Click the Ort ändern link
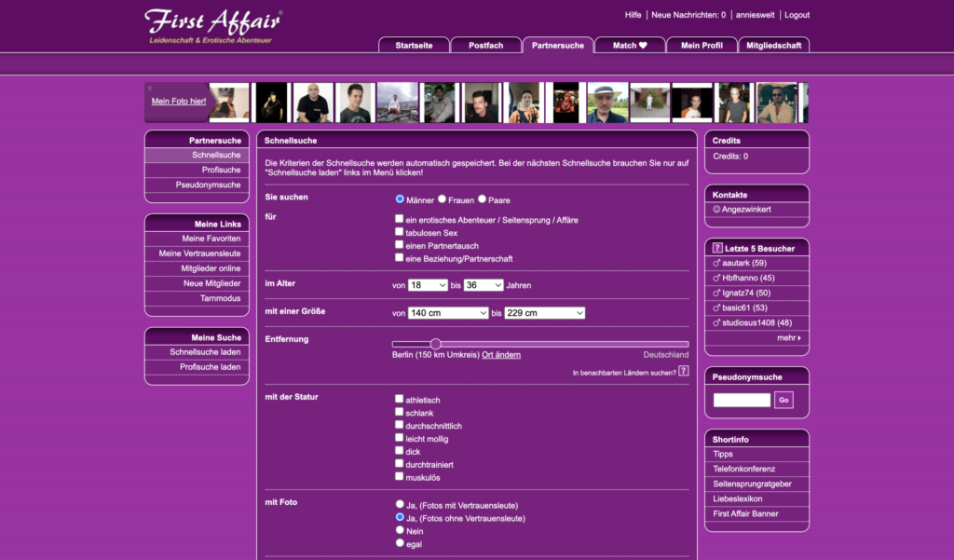The width and height of the screenshot is (954, 560). [500, 354]
